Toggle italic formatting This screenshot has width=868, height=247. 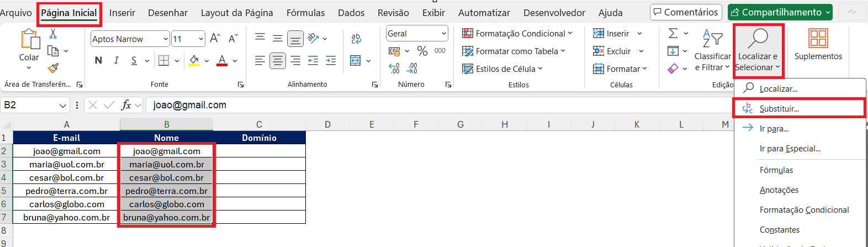(x=116, y=60)
